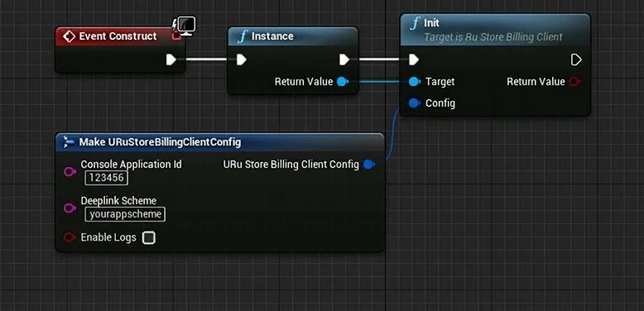Toggle the Enable Logs checkbox
644x311 pixels.
[x=148, y=237]
